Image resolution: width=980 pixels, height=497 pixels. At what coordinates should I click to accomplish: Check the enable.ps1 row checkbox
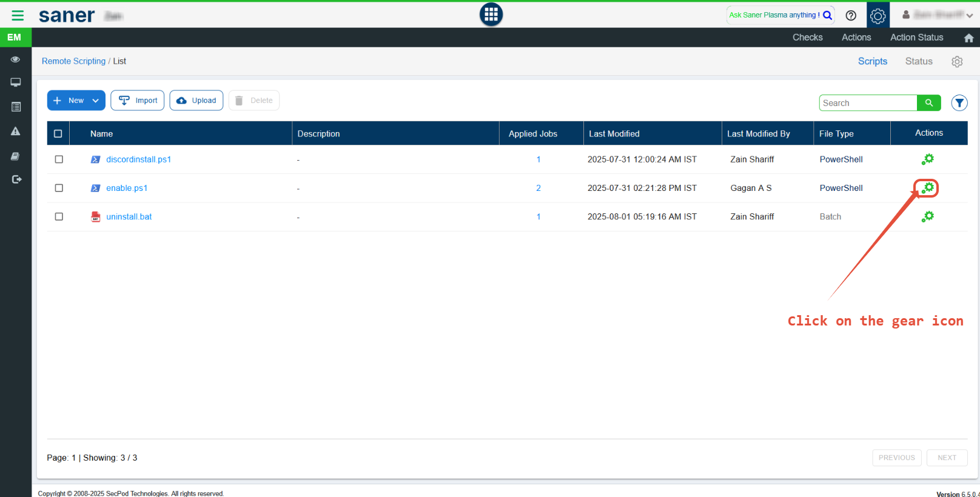59,188
